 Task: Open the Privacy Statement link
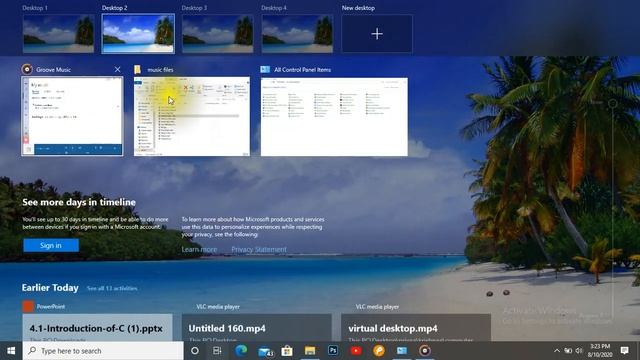pyautogui.click(x=259, y=249)
